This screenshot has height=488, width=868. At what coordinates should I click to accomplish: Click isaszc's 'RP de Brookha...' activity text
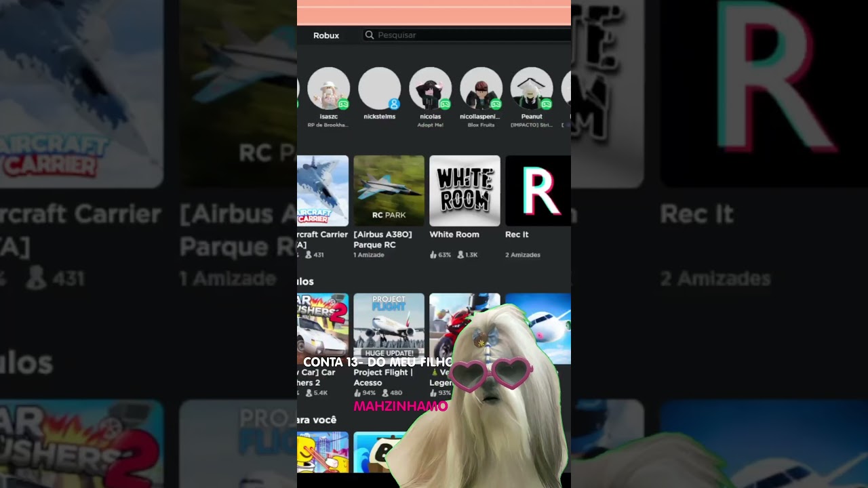(328, 125)
